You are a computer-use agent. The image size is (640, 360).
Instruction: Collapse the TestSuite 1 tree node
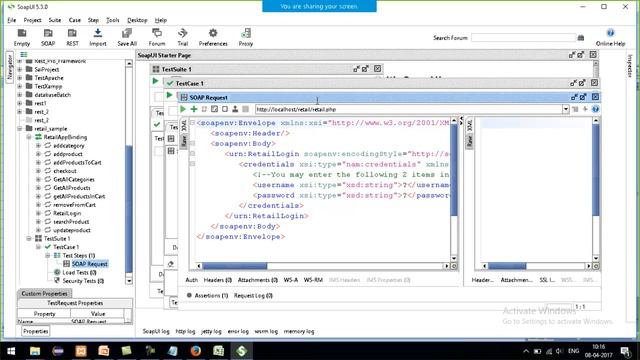click(29, 238)
